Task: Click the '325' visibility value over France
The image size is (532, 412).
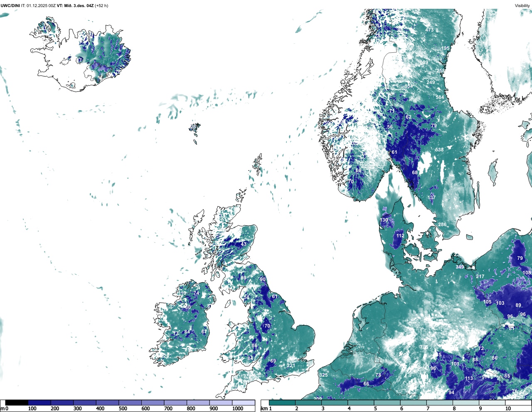Action: tap(323, 375)
